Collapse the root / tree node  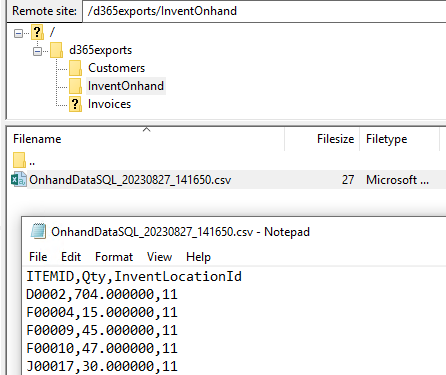[x=19, y=33]
